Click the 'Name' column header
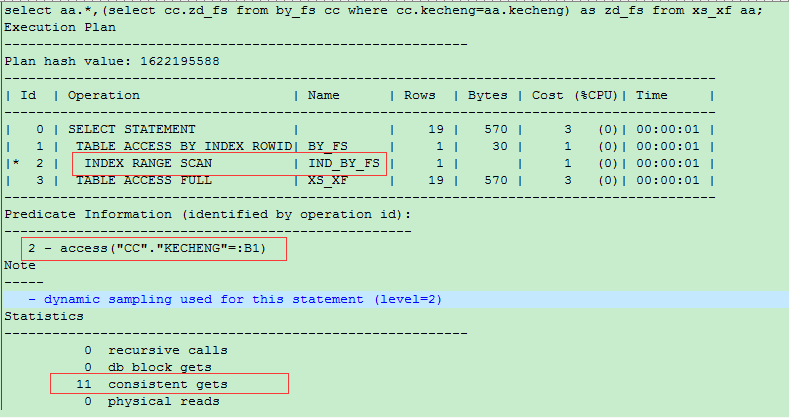 (324, 95)
